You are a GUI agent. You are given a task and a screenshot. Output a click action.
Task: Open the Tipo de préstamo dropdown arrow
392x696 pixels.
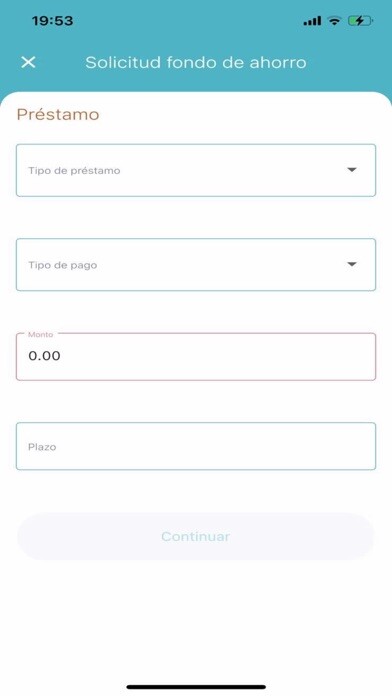click(x=352, y=170)
